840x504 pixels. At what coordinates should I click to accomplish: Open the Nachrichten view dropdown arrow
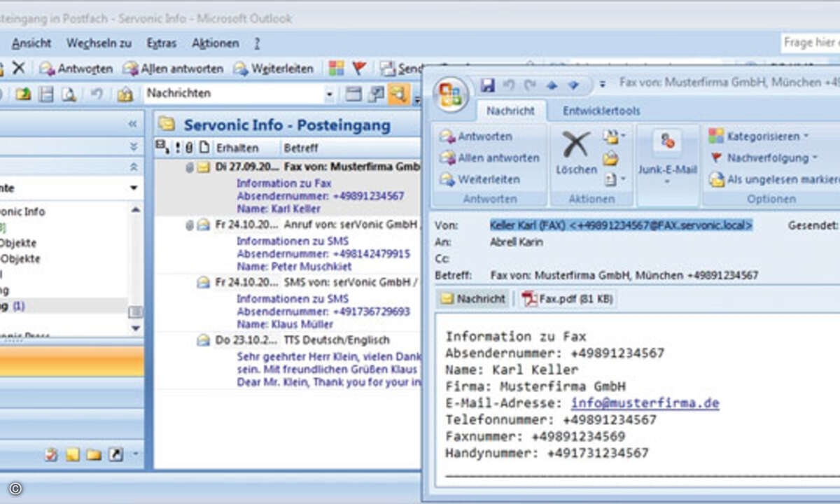(x=329, y=94)
